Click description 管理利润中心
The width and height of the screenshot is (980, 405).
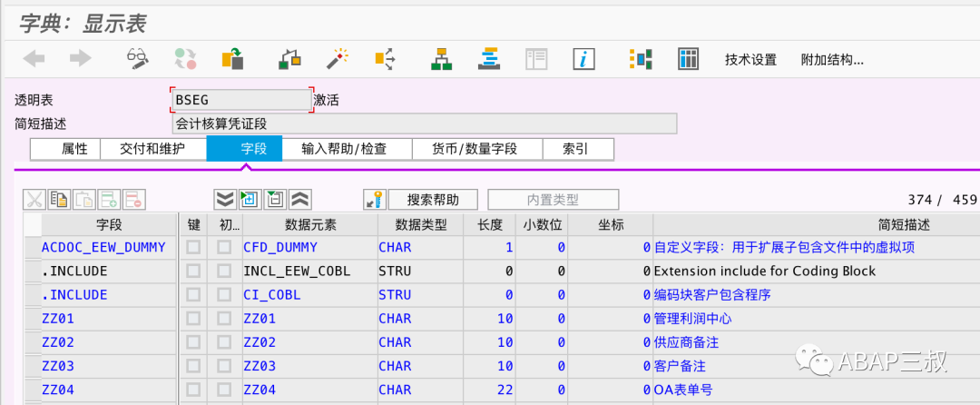692,319
